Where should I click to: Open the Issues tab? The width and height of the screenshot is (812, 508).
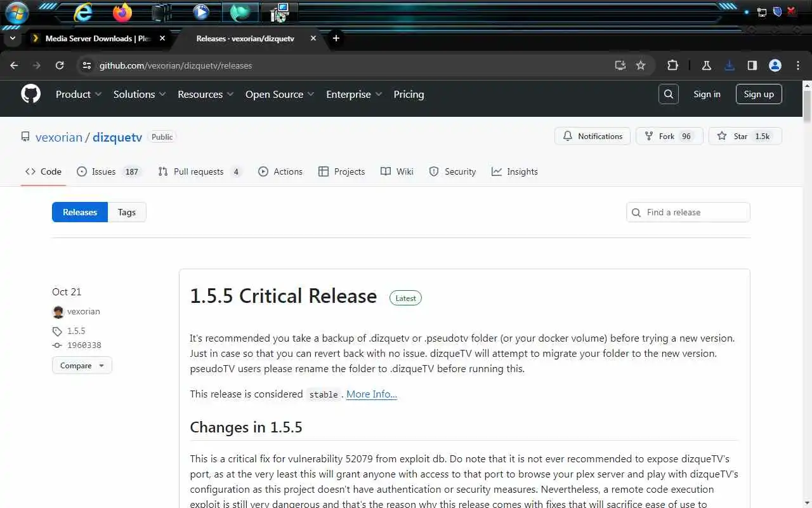click(x=108, y=171)
